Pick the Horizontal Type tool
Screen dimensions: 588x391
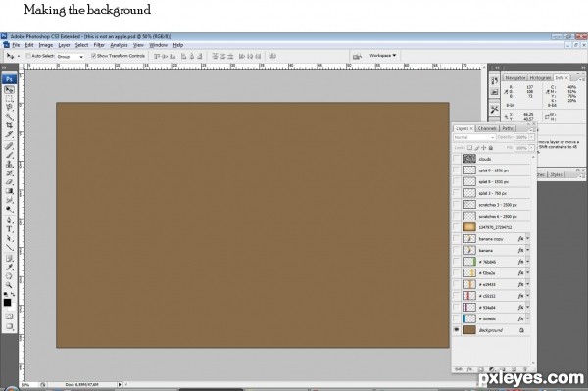click(9, 229)
